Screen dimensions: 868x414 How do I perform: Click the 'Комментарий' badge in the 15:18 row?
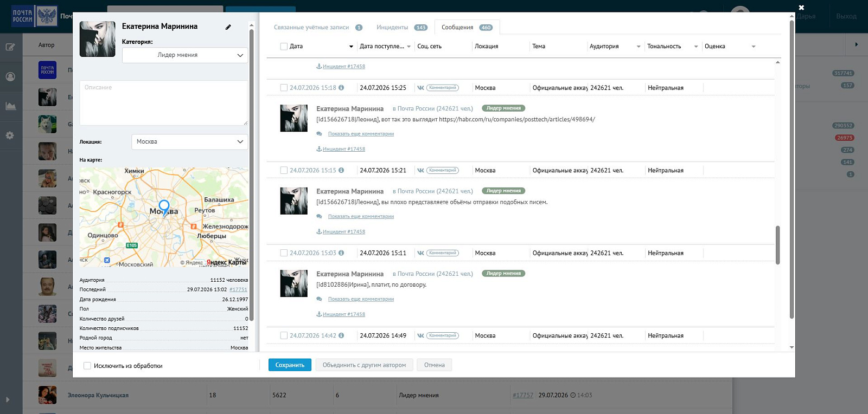[443, 88]
